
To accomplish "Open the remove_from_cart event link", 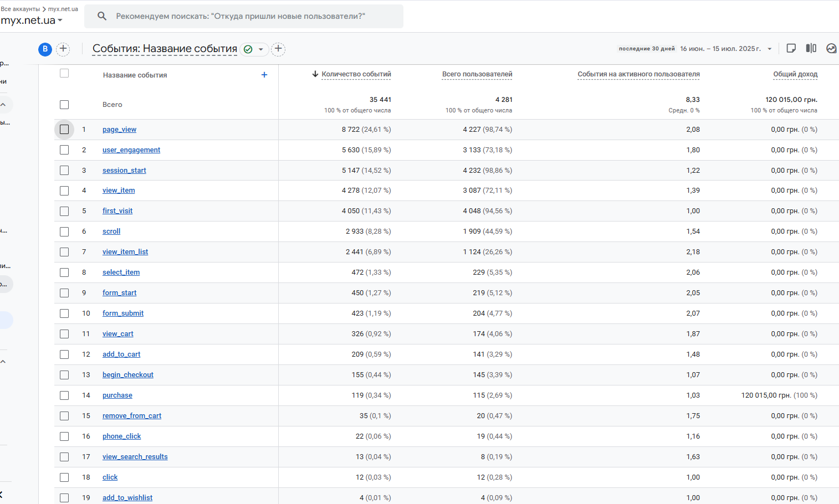I will click(132, 416).
